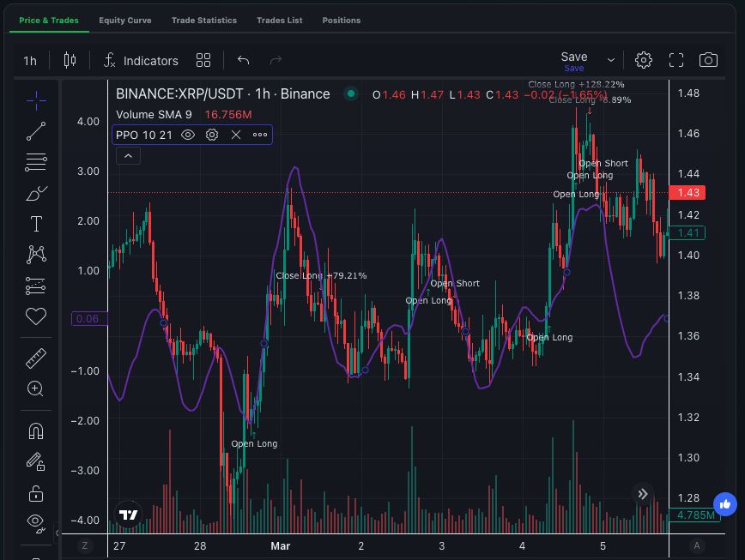The width and height of the screenshot is (745, 560).
Task: Click the heart favorites icon
Action: [x=36, y=316]
